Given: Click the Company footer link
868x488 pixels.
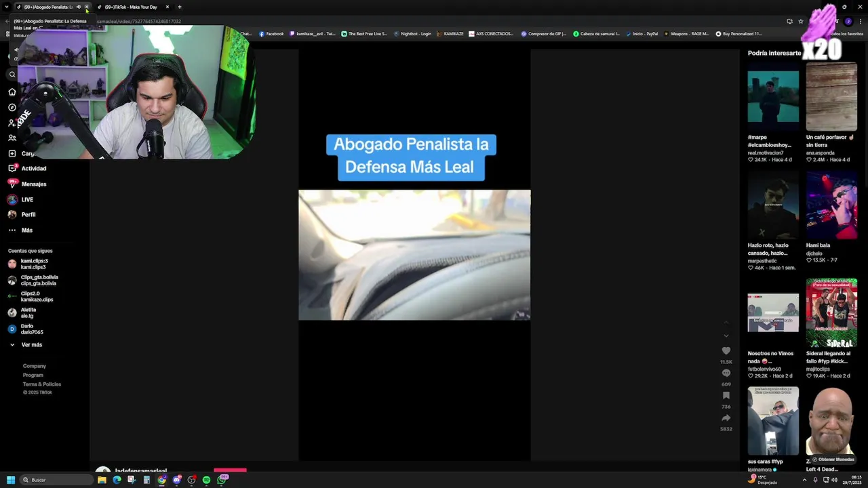Looking at the screenshot, I should point(35,366).
